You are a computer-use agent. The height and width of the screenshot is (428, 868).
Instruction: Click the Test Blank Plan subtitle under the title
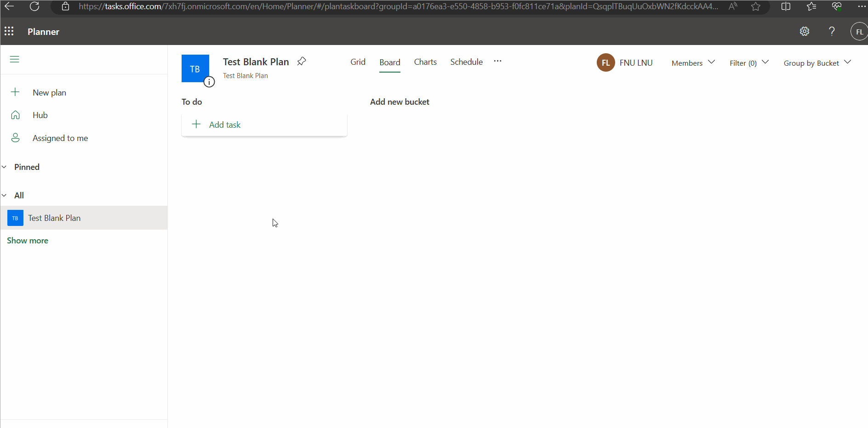[x=246, y=76]
